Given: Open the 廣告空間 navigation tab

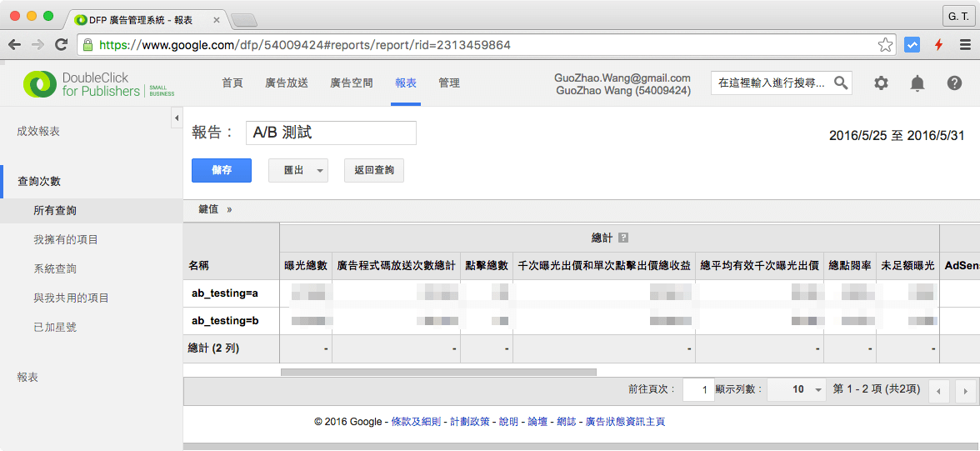Looking at the screenshot, I should (x=352, y=83).
